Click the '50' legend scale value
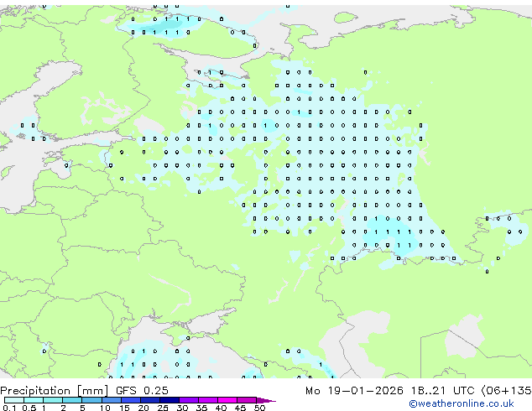 [259, 408]
